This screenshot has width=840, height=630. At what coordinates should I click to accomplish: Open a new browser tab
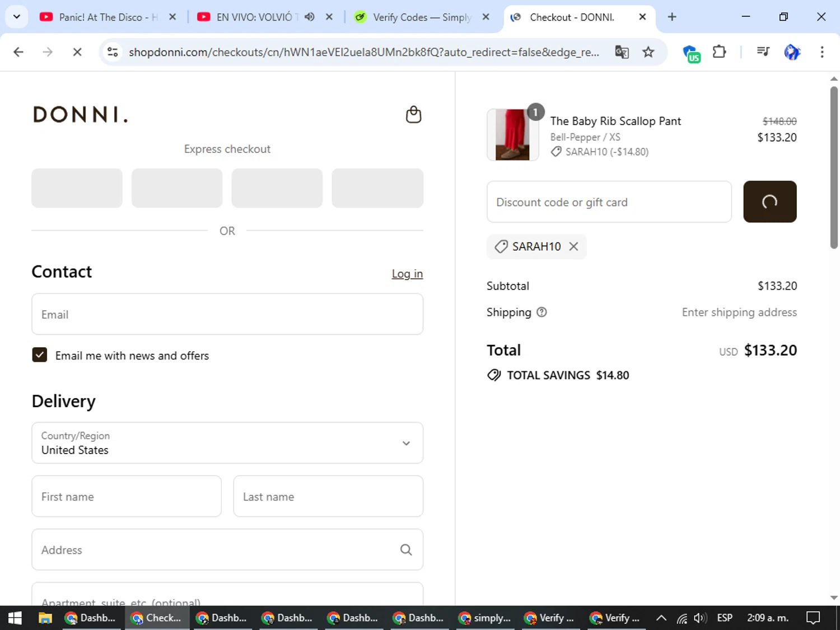pos(672,17)
